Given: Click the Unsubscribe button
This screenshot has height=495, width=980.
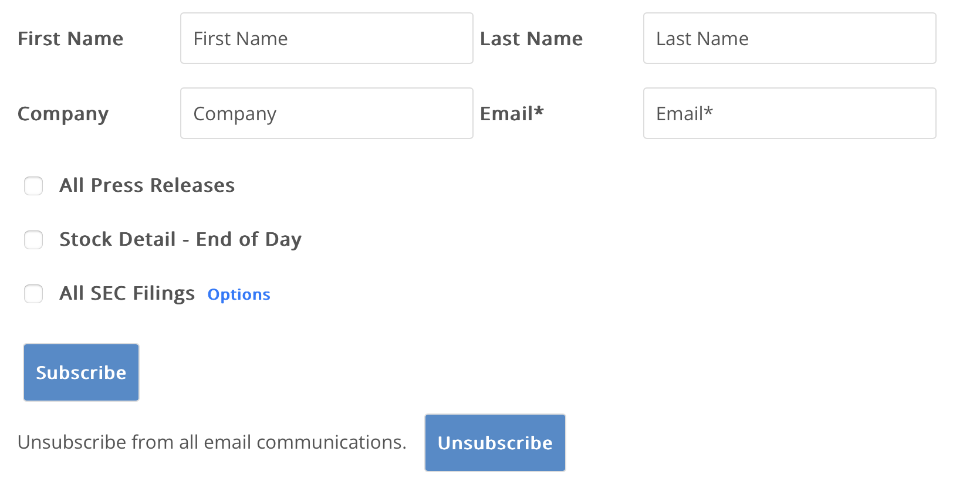Looking at the screenshot, I should [495, 443].
